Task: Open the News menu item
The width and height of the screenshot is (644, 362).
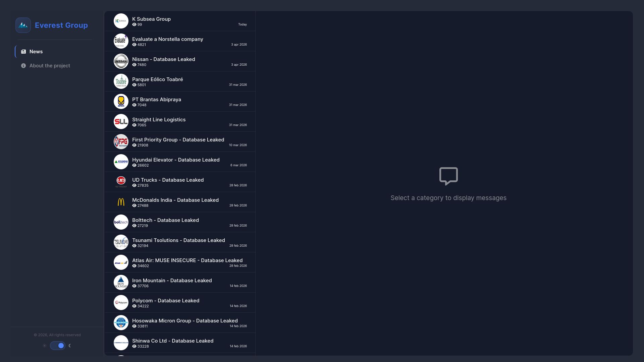Action: click(54, 52)
